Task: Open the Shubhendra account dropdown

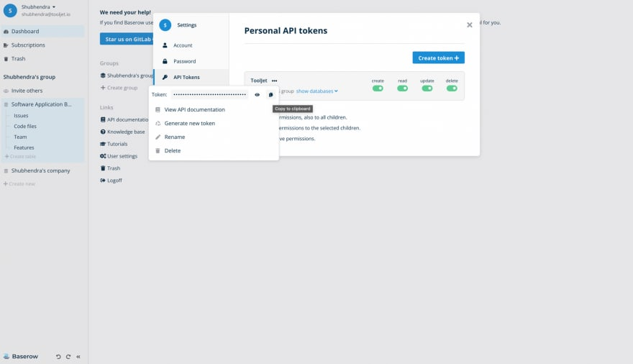Action: pos(38,7)
